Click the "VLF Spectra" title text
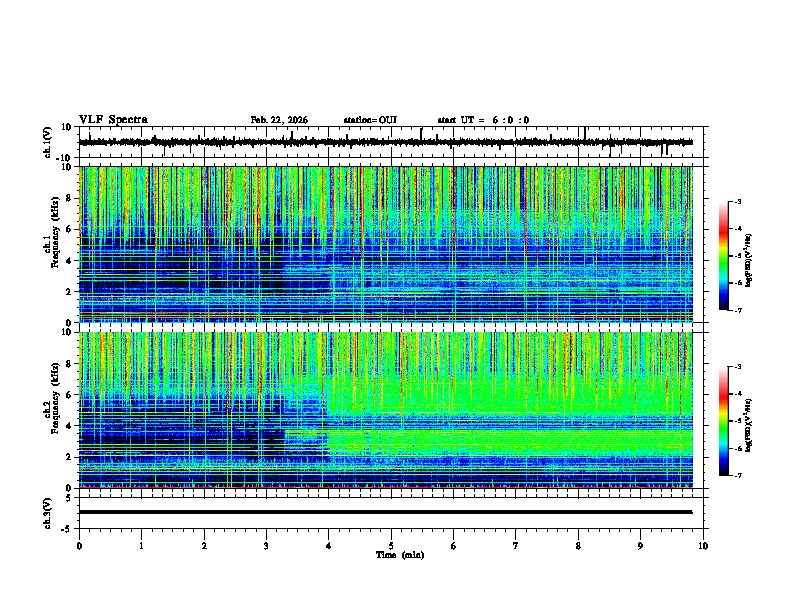 point(113,120)
